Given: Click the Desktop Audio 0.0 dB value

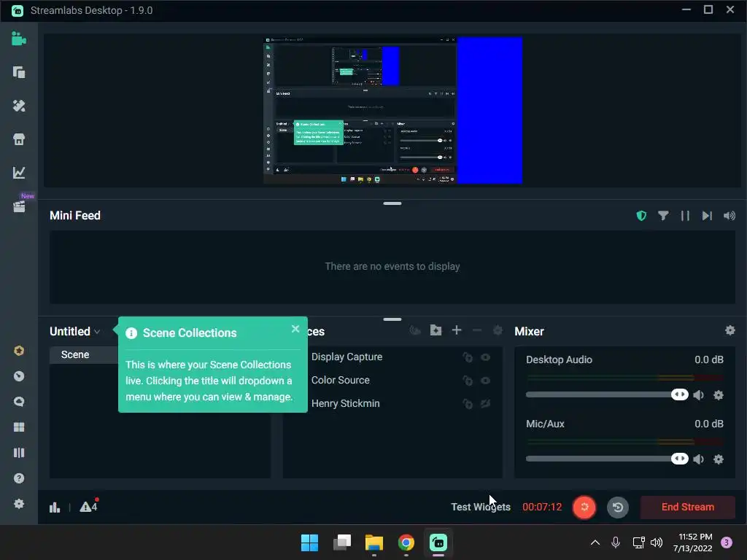Looking at the screenshot, I should (709, 360).
